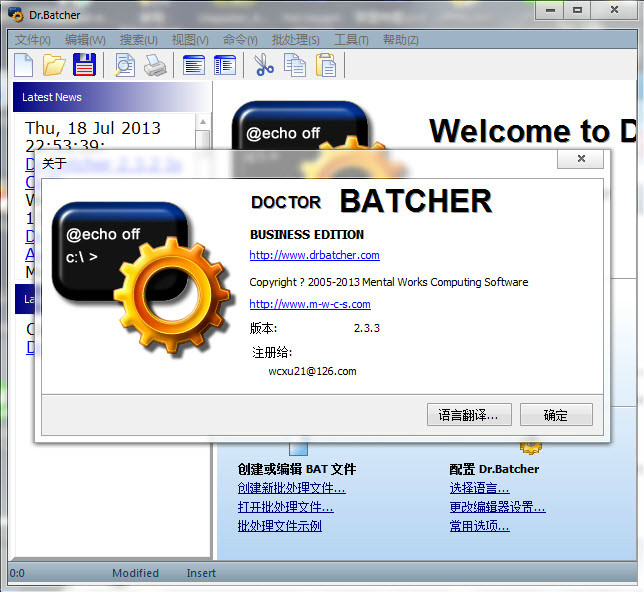Open the http://www.m-w-c-s.com link
644x592 pixels.
click(x=310, y=304)
